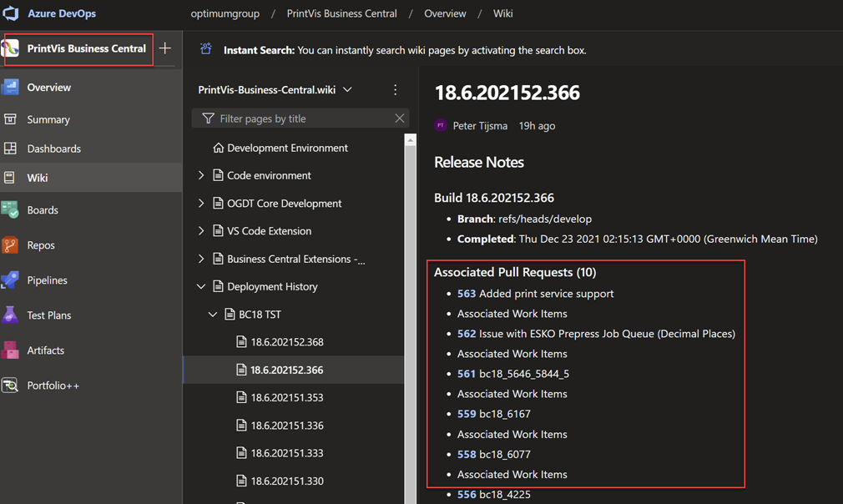The height and width of the screenshot is (504, 843).
Task: Open pull request 556 link
Action: point(467,494)
